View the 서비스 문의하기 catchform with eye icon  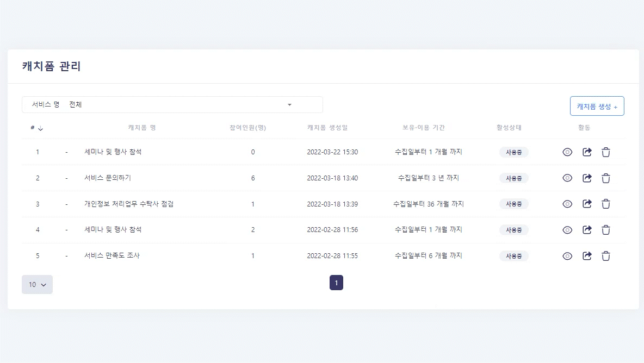click(567, 178)
